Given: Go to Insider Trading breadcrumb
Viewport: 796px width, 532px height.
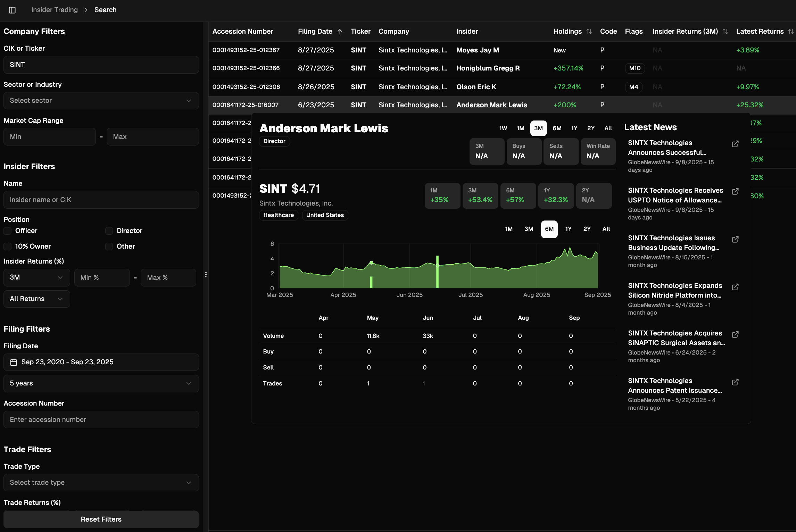Looking at the screenshot, I should pyautogui.click(x=55, y=10).
